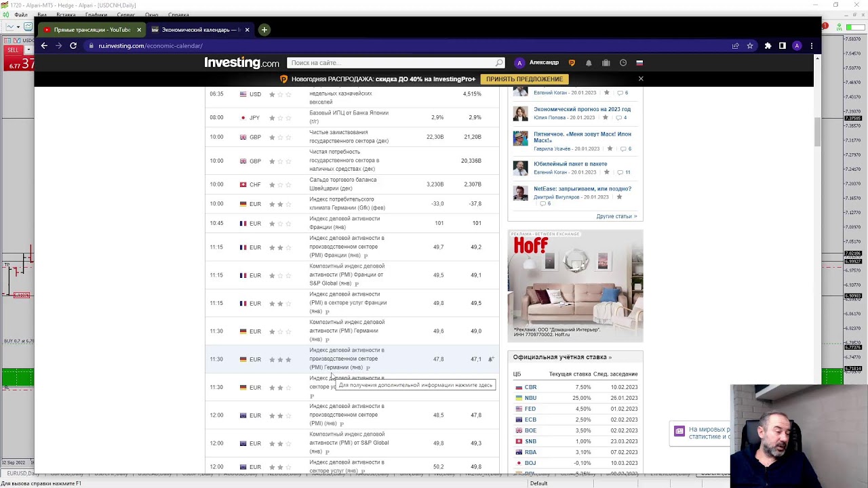Click the SELL button in MT5 window

point(13,50)
